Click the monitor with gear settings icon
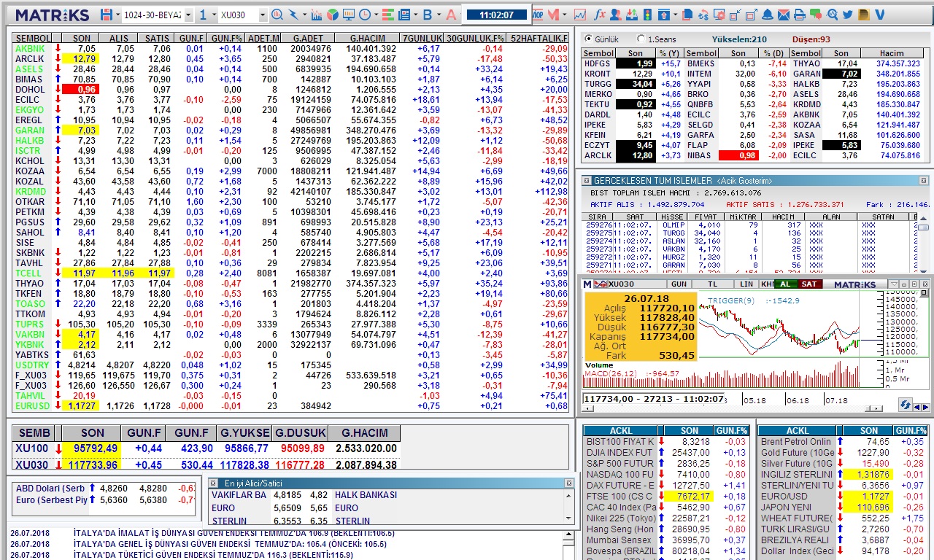 point(719,15)
